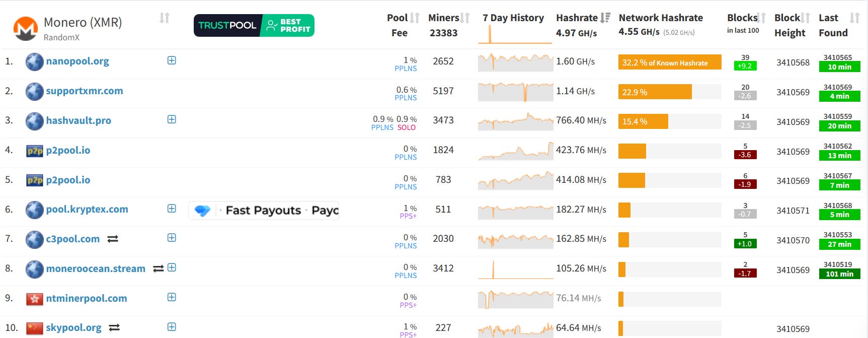Click the 15.4 % hashrate share bar
The height and width of the screenshot is (338, 868).
tap(643, 121)
